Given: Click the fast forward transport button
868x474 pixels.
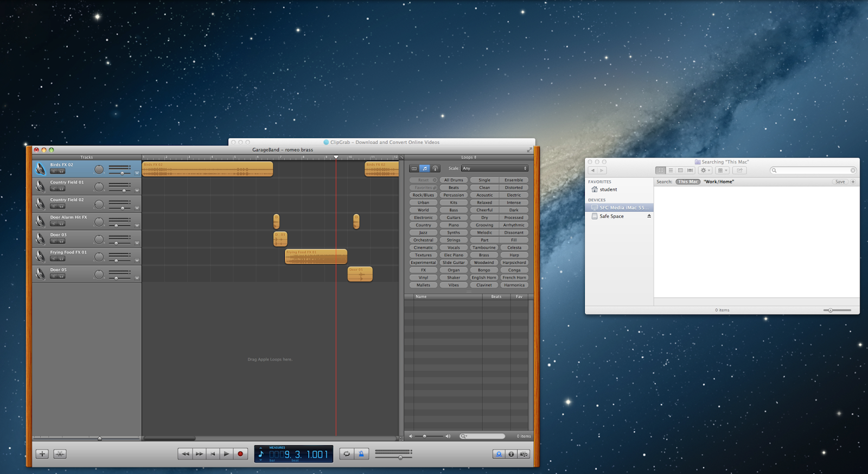Looking at the screenshot, I should [x=199, y=454].
